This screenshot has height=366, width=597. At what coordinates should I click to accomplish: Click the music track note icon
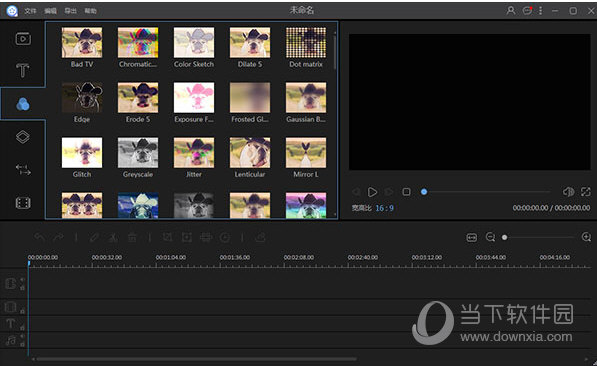pos(11,340)
